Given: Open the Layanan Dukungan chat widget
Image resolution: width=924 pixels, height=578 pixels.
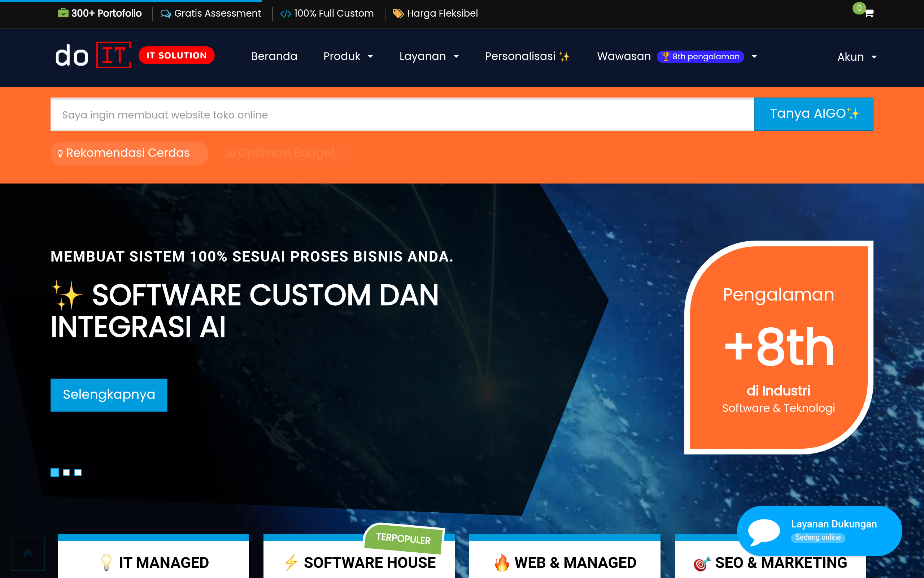Looking at the screenshot, I should (819, 531).
